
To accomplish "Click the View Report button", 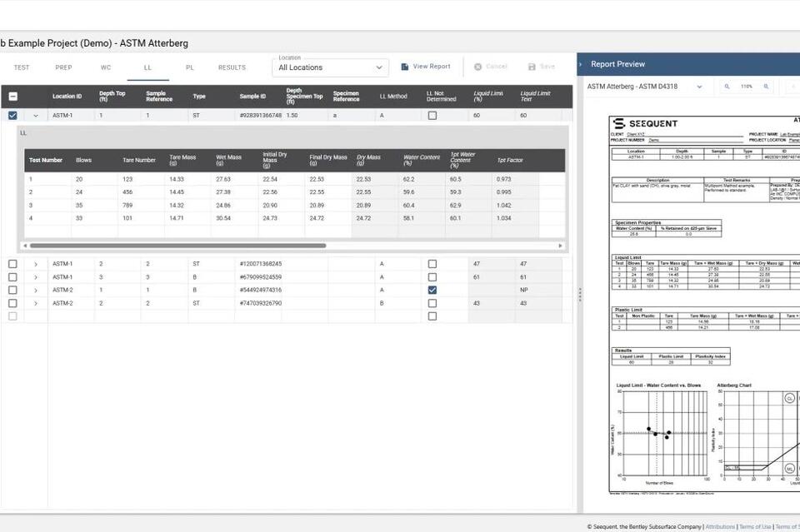I will click(426, 67).
